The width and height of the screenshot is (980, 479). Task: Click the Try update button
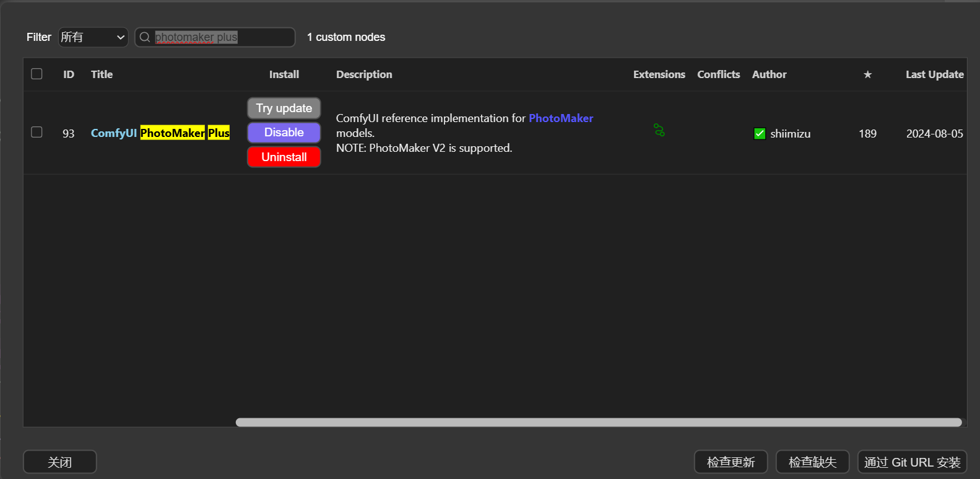tap(284, 108)
